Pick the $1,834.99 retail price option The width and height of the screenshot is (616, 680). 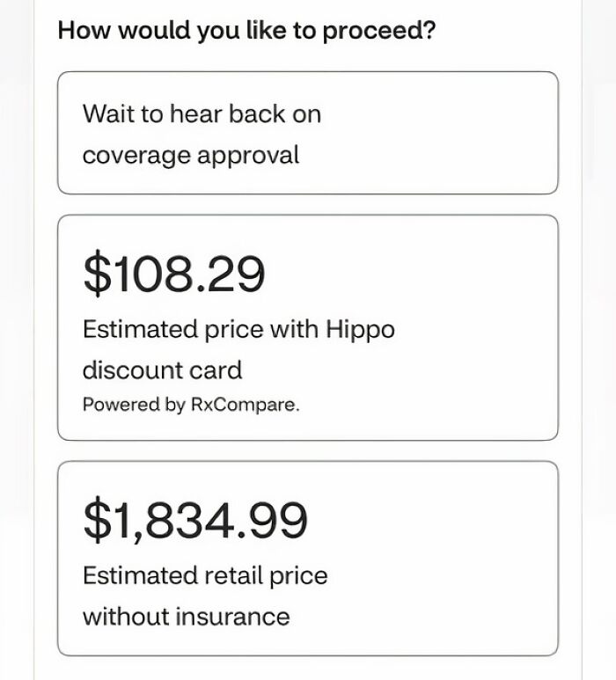coord(308,559)
